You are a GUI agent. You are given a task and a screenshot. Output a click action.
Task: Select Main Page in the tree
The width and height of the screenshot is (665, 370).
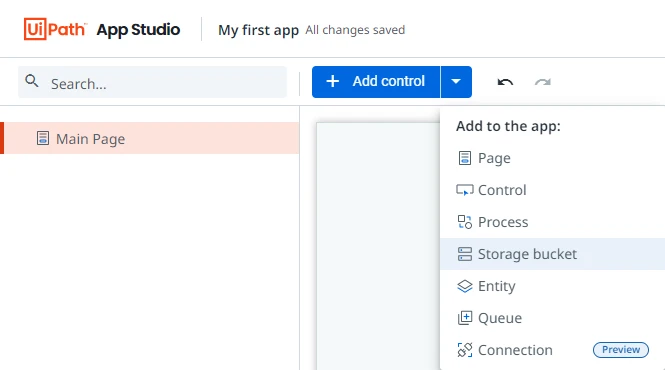click(x=150, y=138)
